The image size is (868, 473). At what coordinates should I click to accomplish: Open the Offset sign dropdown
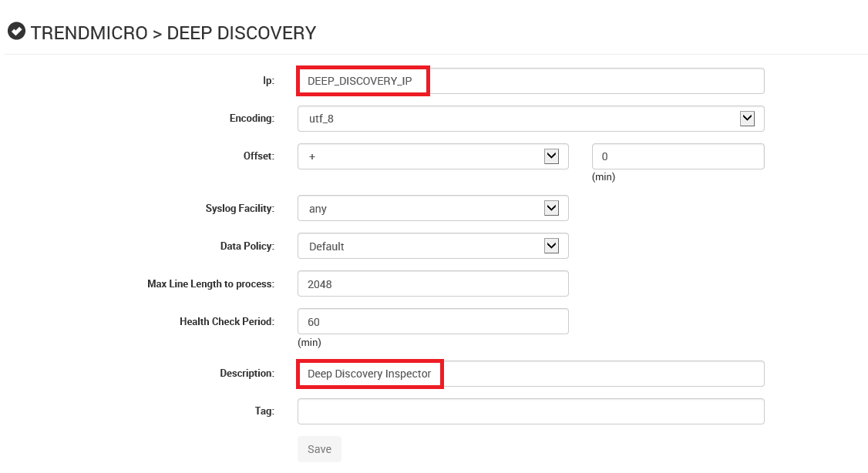[x=433, y=156]
